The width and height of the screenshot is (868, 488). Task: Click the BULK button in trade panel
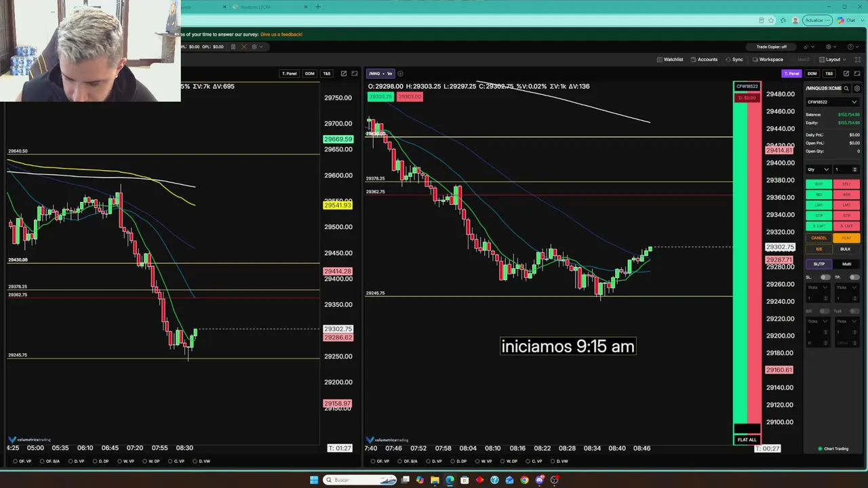click(846, 249)
